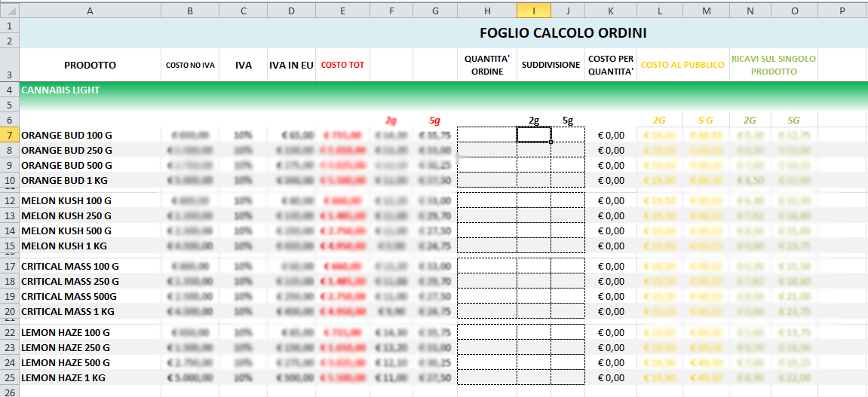The image size is (868, 397).
Task: Select the PRODOTTO header cell
Action: pyautogui.click(x=90, y=66)
